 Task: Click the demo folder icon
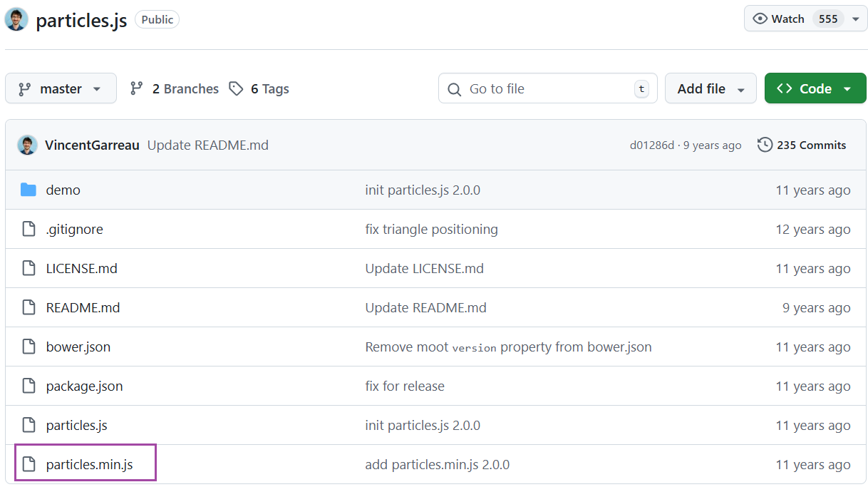tap(29, 190)
